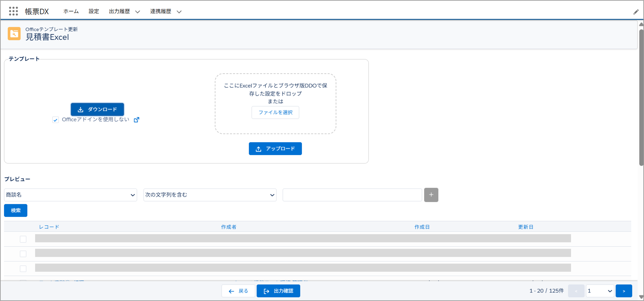
Task: Click the ファイルを選択 button
Action: coord(275,112)
